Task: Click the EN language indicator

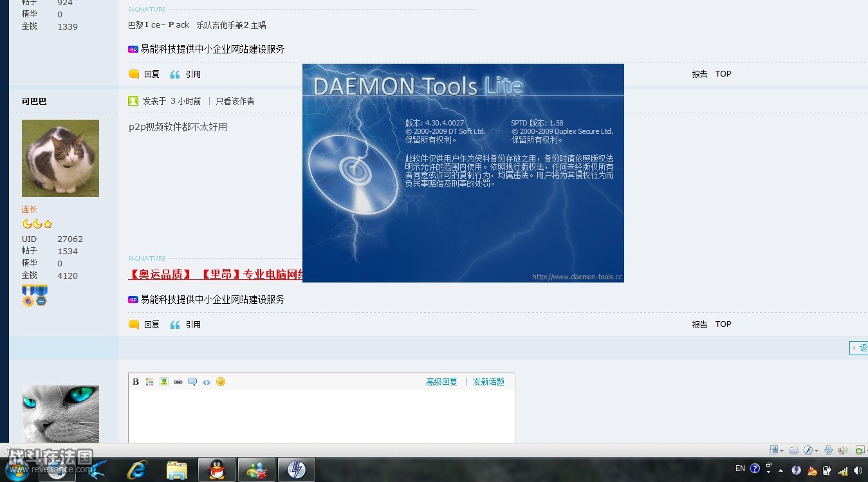Action: (x=740, y=468)
